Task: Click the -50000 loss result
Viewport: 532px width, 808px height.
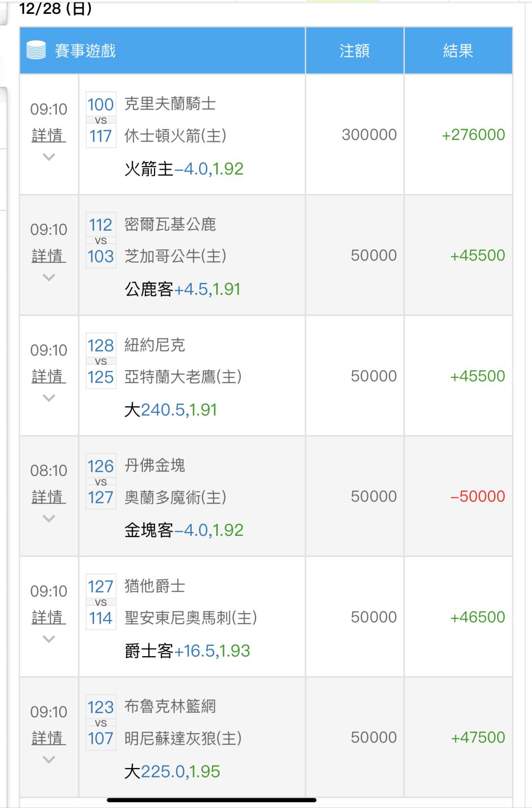Action: [x=477, y=496]
